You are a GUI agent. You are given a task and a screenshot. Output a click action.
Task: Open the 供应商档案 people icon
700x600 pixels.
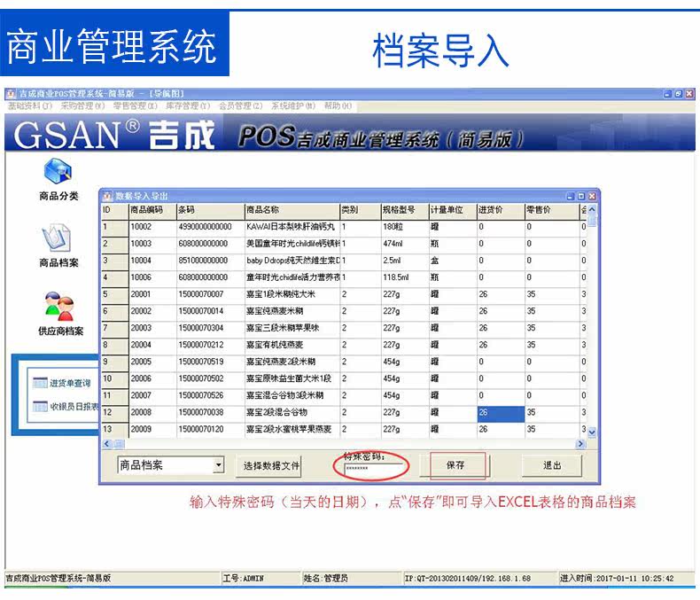pos(59,307)
